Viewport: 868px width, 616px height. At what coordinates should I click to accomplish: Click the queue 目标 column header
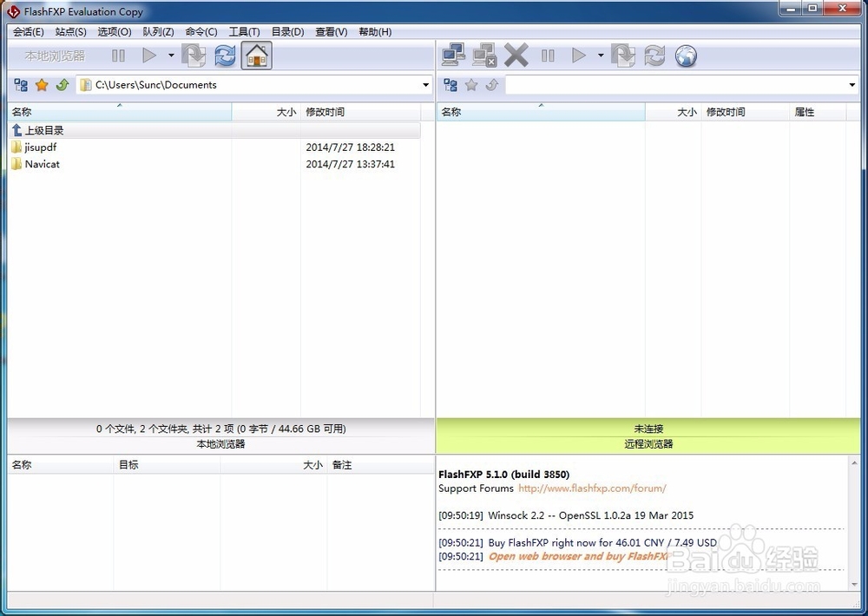tap(168, 465)
